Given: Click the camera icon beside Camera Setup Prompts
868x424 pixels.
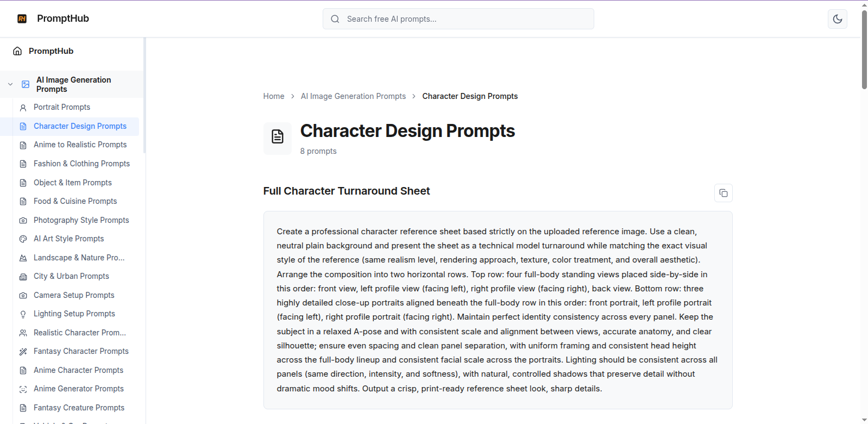Looking at the screenshot, I should coord(23,295).
